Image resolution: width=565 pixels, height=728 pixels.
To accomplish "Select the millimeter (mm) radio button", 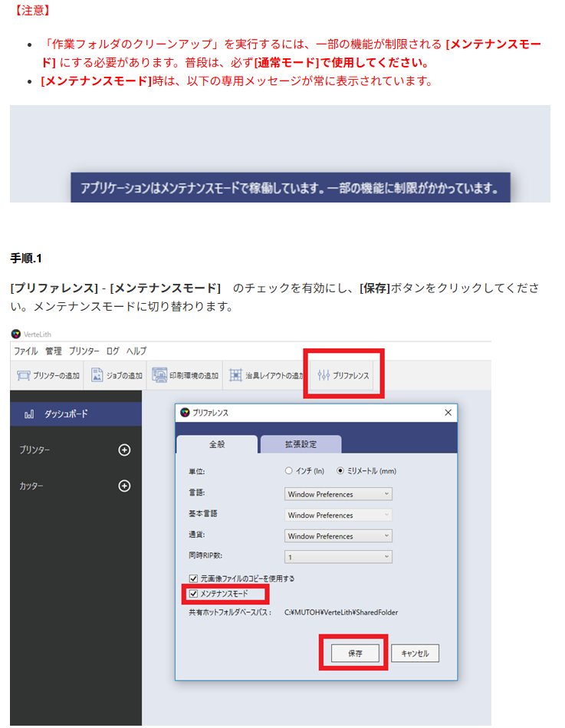I will click(x=341, y=471).
